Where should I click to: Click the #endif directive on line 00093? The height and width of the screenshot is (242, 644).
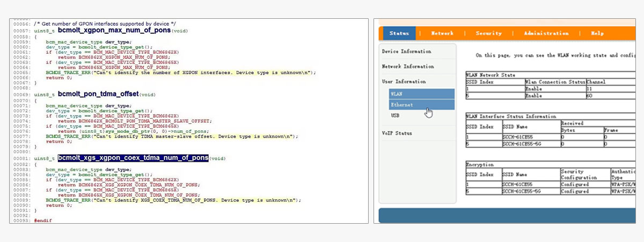coord(43,221)
